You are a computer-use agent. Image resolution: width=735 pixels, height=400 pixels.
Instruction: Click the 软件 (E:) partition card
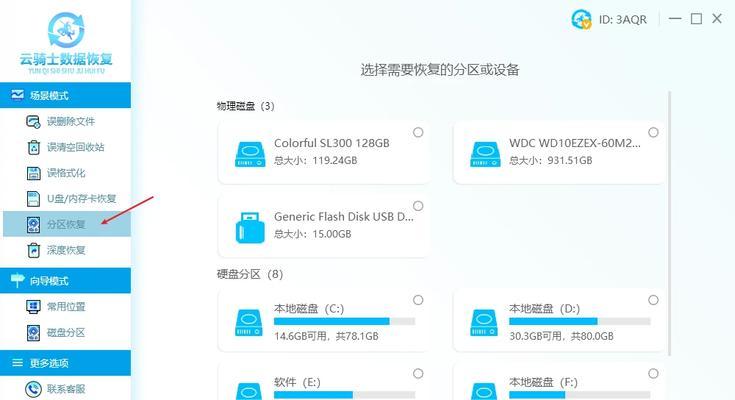[324, 382]
